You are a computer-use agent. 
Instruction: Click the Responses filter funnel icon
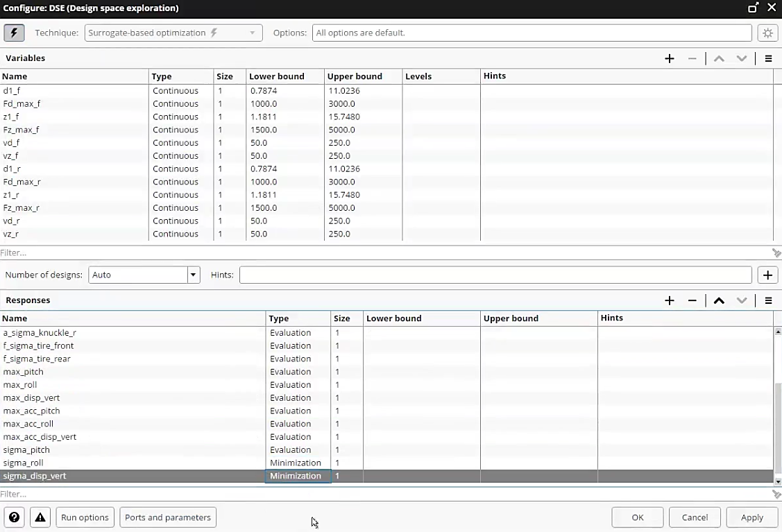point(776,494)
